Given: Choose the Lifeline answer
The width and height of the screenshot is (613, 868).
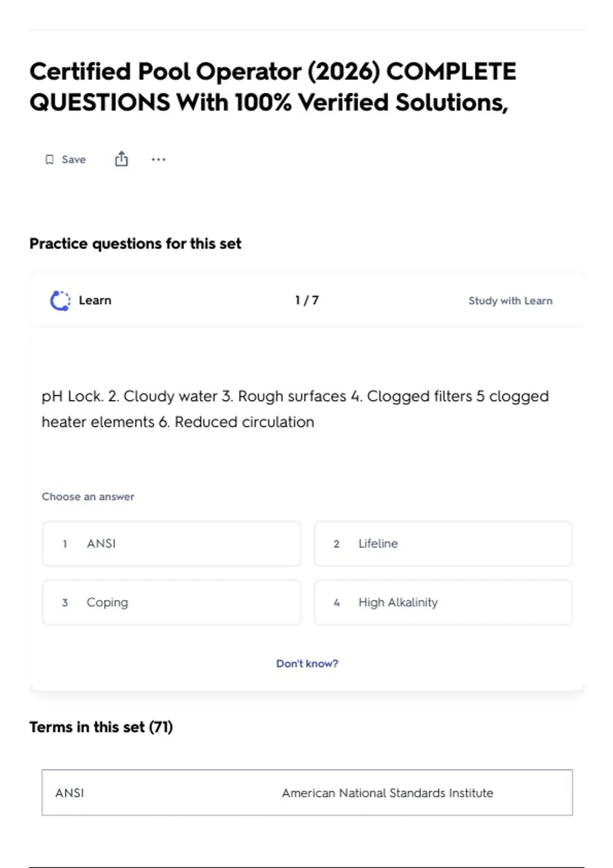Looking at the screenshot, I should (443, 544).
